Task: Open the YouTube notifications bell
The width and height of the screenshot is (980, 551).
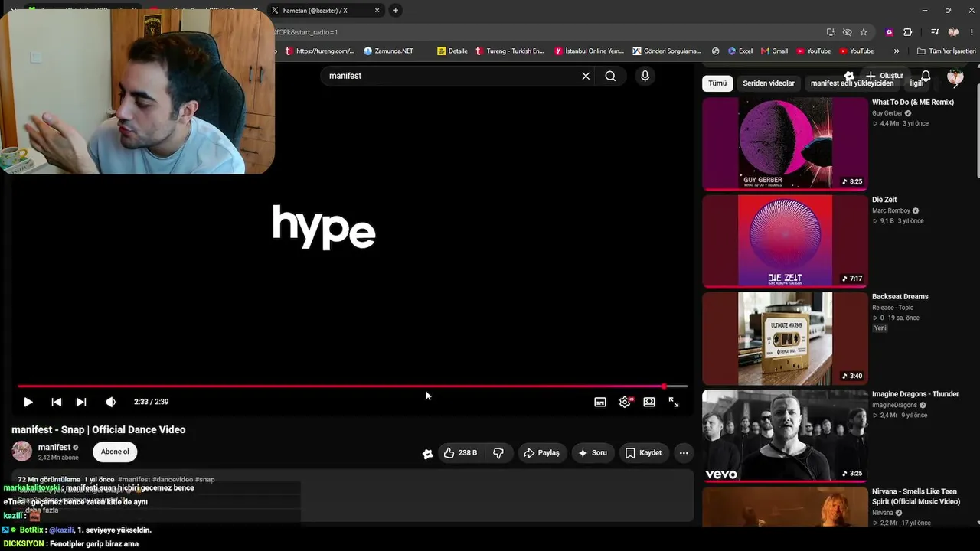Action: (926, 76)
